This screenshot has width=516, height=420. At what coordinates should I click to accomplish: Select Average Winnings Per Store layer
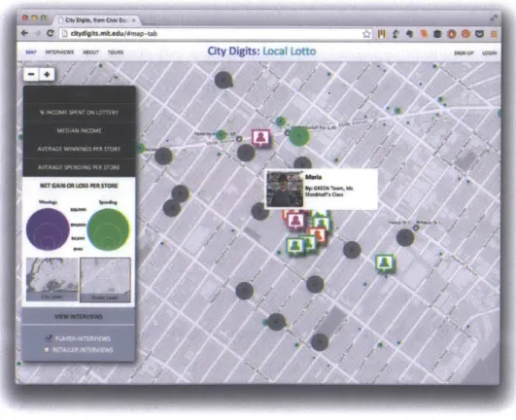(x=79, y=149)
